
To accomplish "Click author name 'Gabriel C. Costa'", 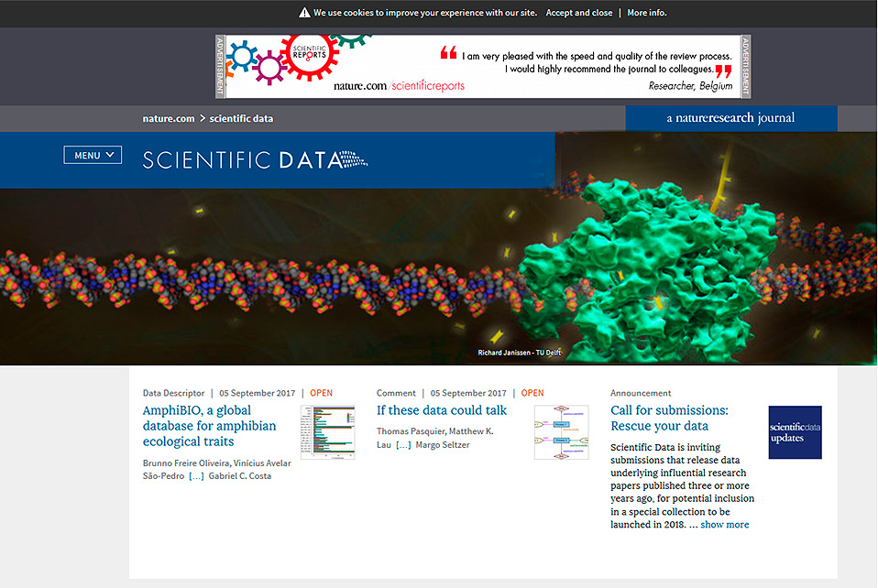I will (239, 476).
